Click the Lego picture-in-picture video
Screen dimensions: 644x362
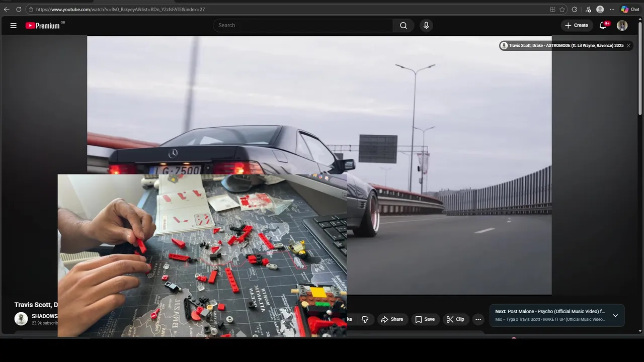[x=202, y=255]
